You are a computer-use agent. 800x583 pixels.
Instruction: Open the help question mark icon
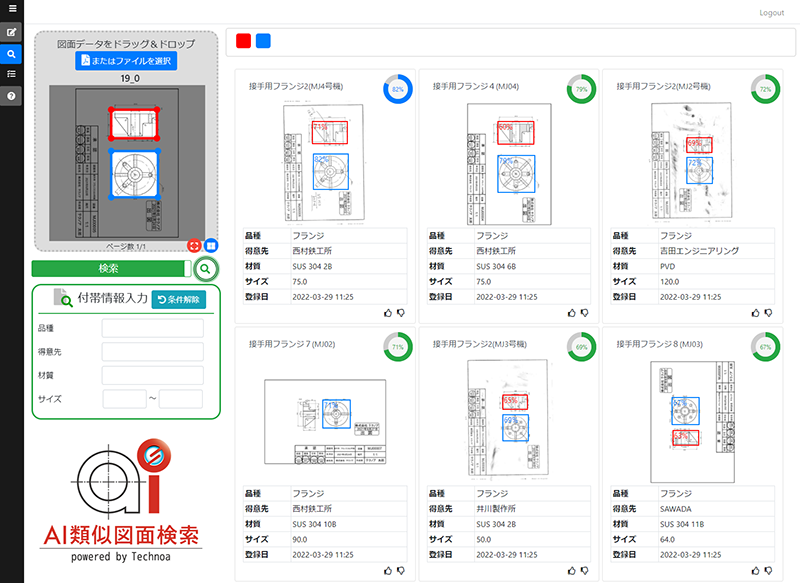(x=11, y=96)
